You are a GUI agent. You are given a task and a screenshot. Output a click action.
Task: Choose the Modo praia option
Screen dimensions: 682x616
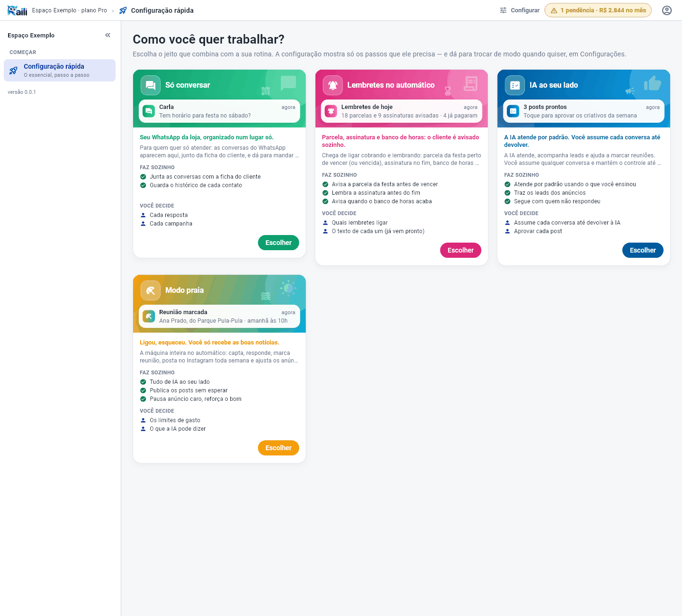coord(278,448)
